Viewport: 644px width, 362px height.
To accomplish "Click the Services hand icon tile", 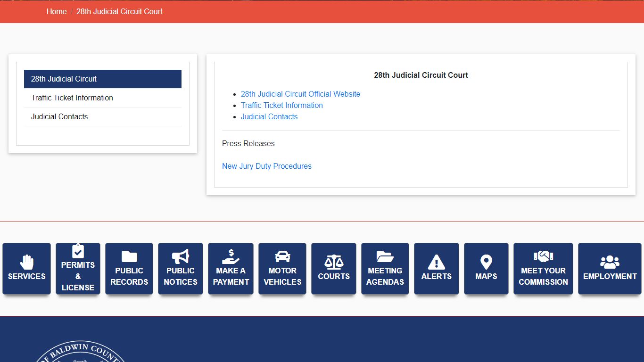I will [27, 262].
